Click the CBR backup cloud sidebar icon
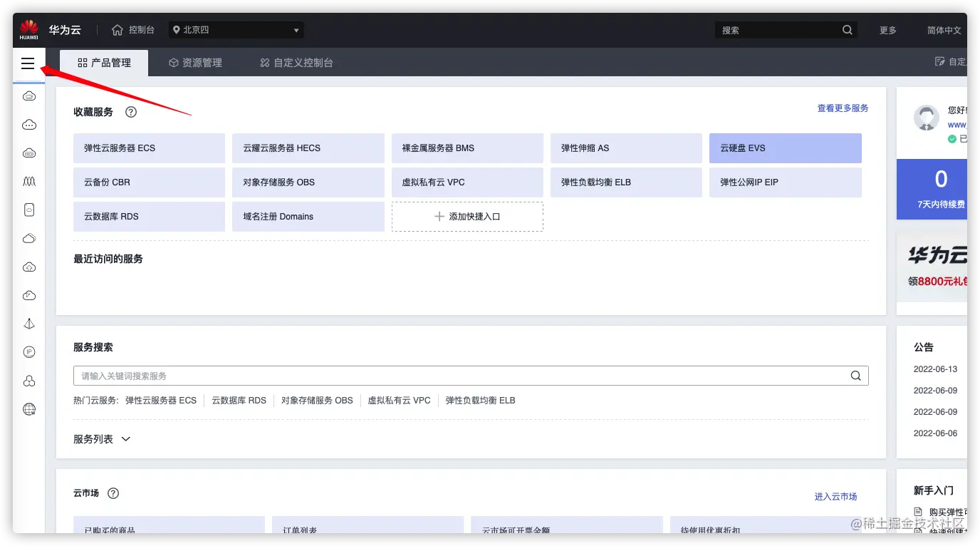Screen dimensions: 980x546 coord(29,239)
